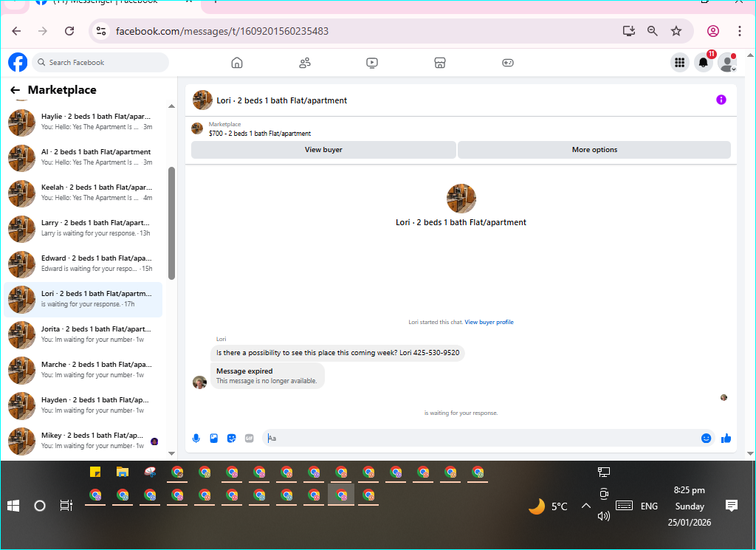Open Sticky Notes from the taskbar
Viewport: 756px width, 550px height.
tap(95, 472)
